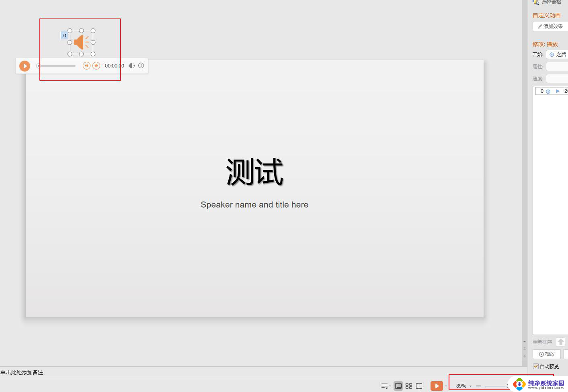Click the audio volume speaker icon in the player bar
The width and height of the screenshot is (568, 392).
coord(131,65)
